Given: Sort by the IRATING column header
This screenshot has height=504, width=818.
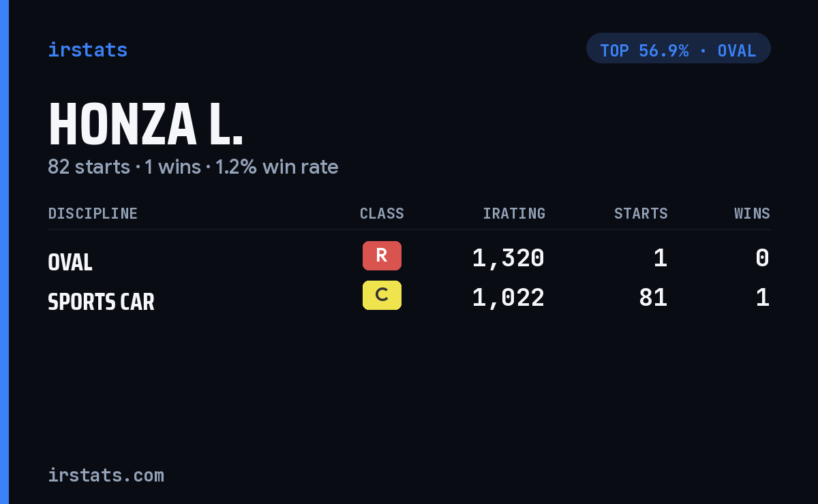Looking at the screenshot, I should click(x=514, y=213).
